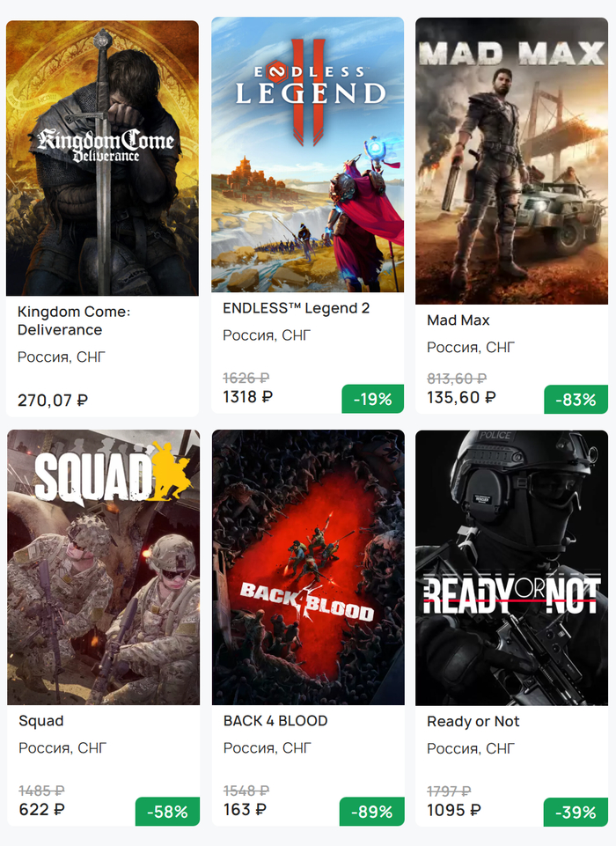616x846 pixels.
Task: Click the Back 4 Blood cover art
Action: [x=308, y=568]
